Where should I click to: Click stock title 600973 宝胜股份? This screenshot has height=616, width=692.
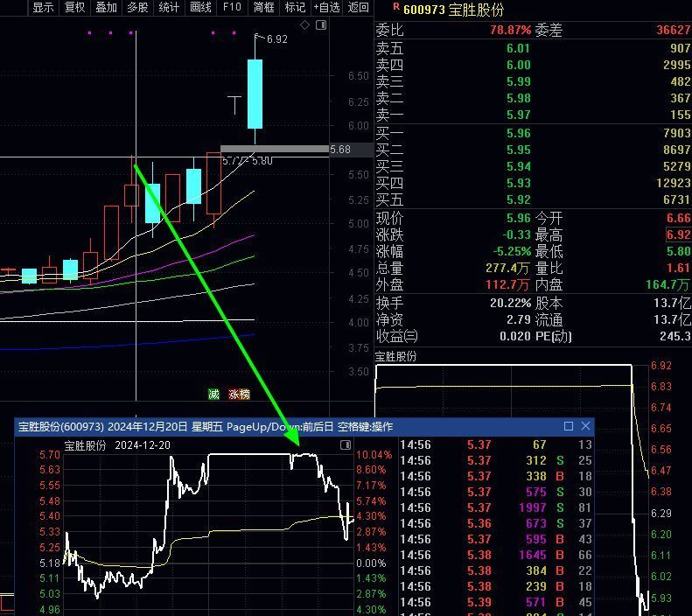453,10
